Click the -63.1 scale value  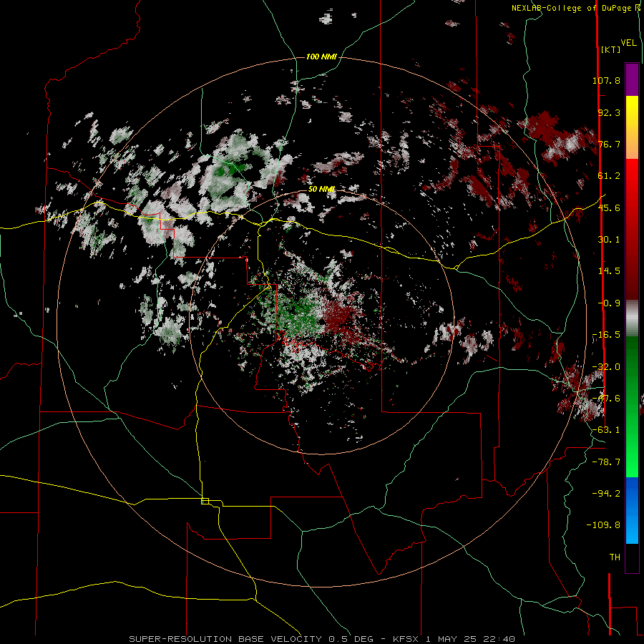(x=606, y=430)
